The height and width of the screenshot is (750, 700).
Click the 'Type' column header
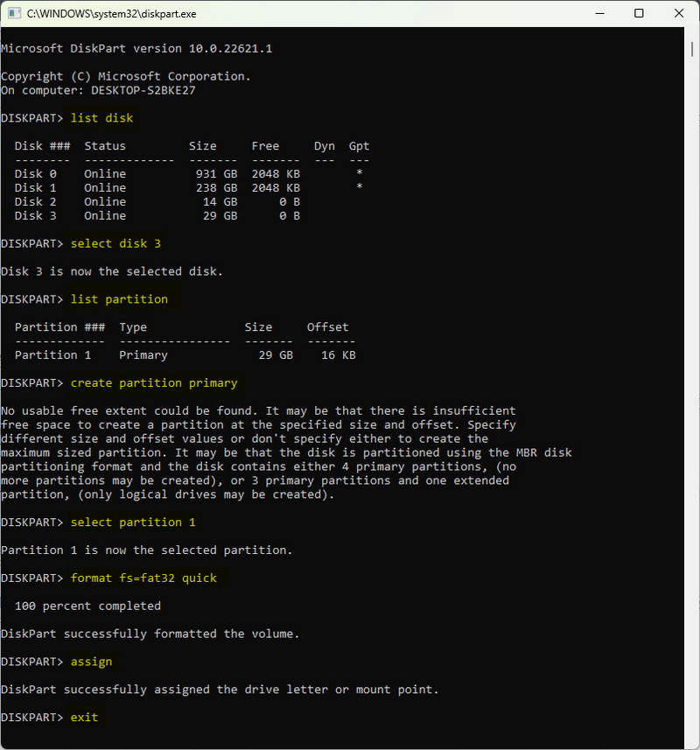tap(133, 327)
